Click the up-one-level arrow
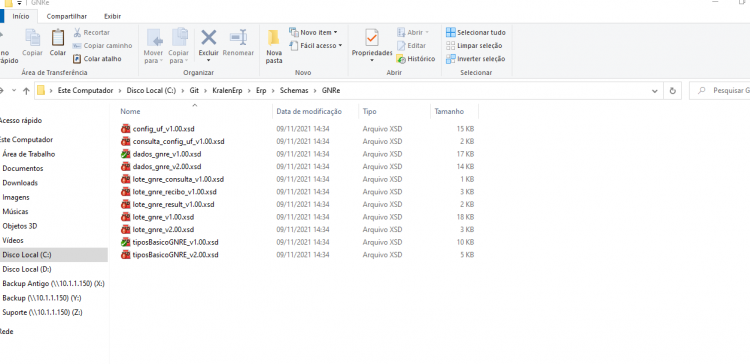The height and width of the screenshot is (364, 750). pos(26,90)
